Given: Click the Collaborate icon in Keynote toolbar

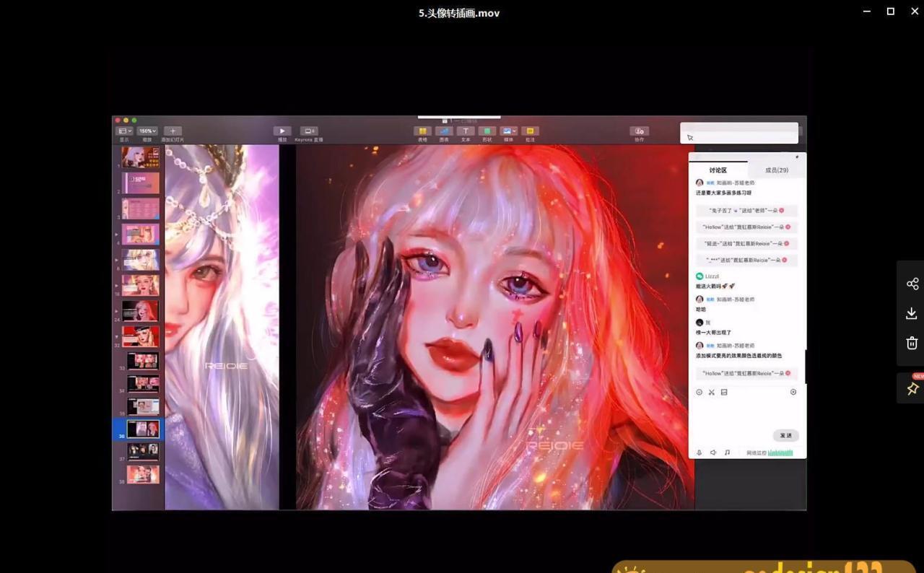Looking at the screenshot, I should pyautogui.click(x=639, y=131).
